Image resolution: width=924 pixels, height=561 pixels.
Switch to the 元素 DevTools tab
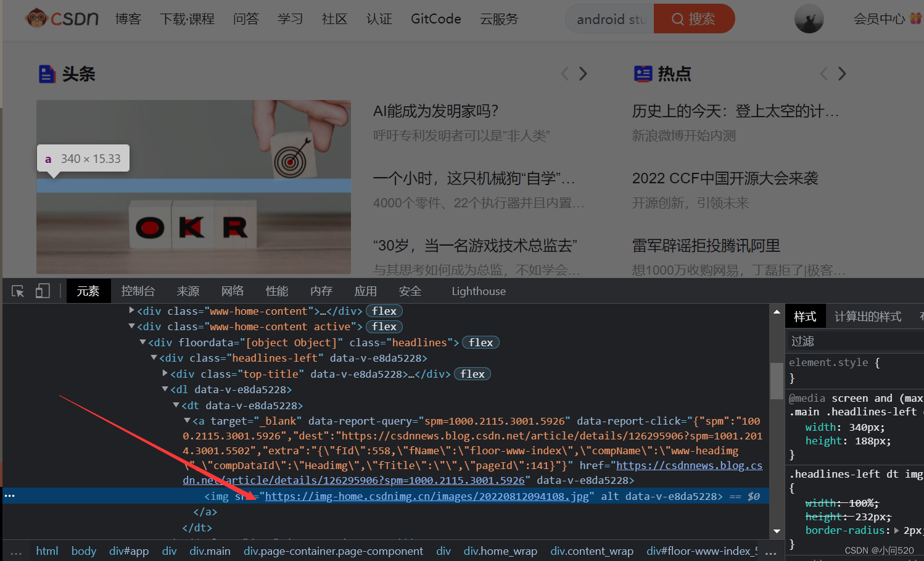88,291
